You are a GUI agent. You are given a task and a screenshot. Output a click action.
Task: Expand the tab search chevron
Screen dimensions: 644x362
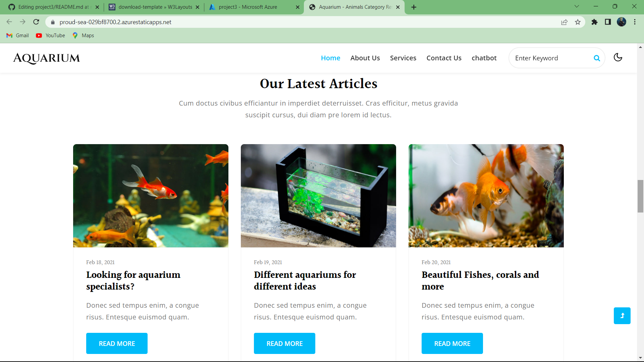coord(577,7)
